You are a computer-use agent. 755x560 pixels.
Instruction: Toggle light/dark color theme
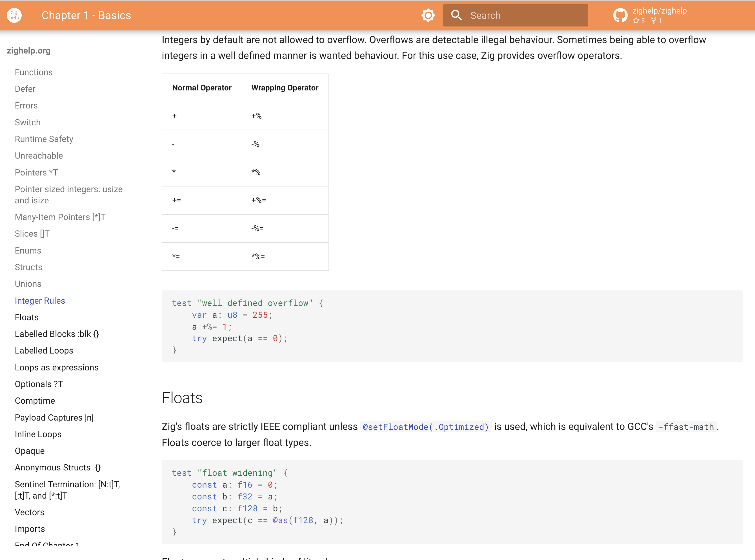428,15
